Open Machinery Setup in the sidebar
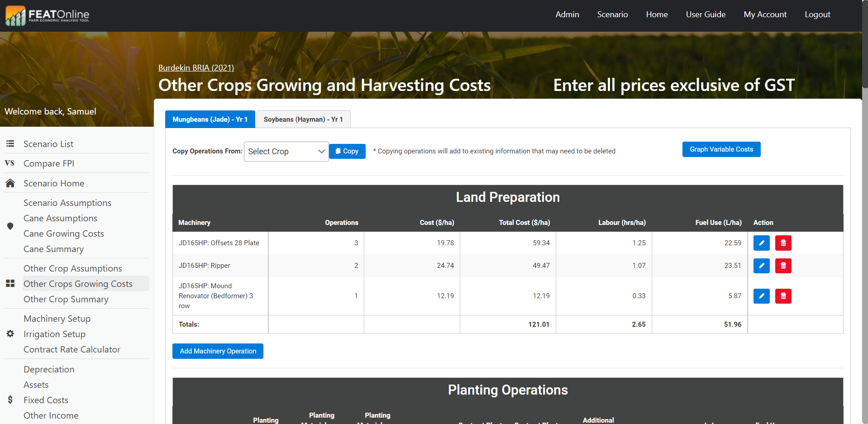 pyautogui.click(x=57, y=319)
